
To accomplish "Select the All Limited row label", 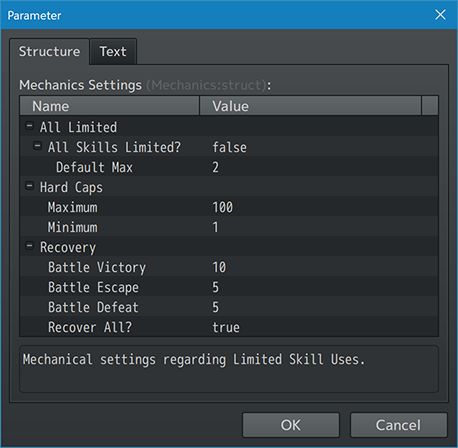I will (x=78, y=127).
